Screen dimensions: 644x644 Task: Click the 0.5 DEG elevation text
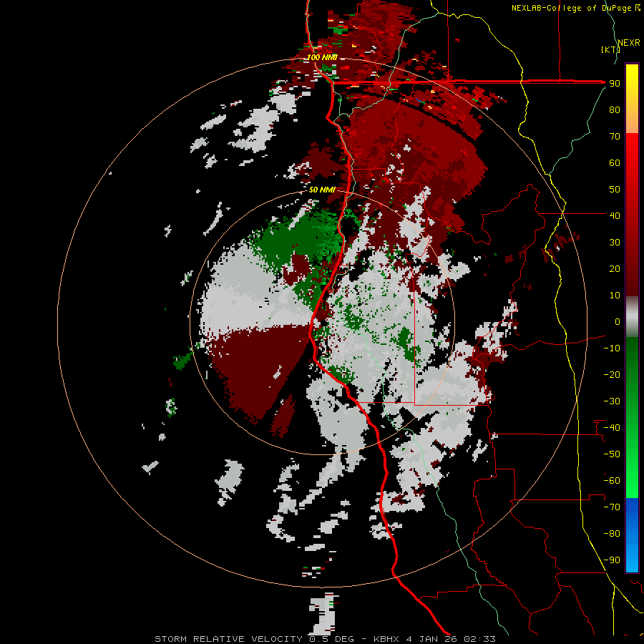(x=331, y=639)
